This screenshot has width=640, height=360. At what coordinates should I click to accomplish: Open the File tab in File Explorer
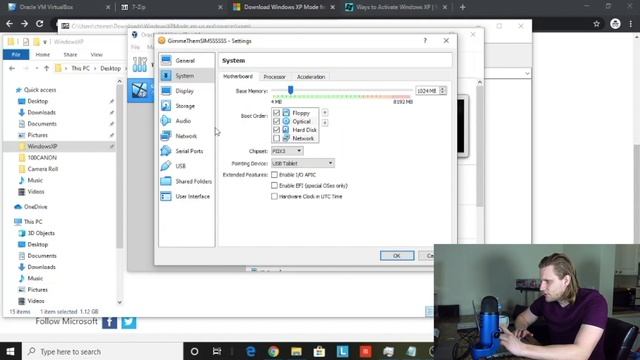[16, 54]
